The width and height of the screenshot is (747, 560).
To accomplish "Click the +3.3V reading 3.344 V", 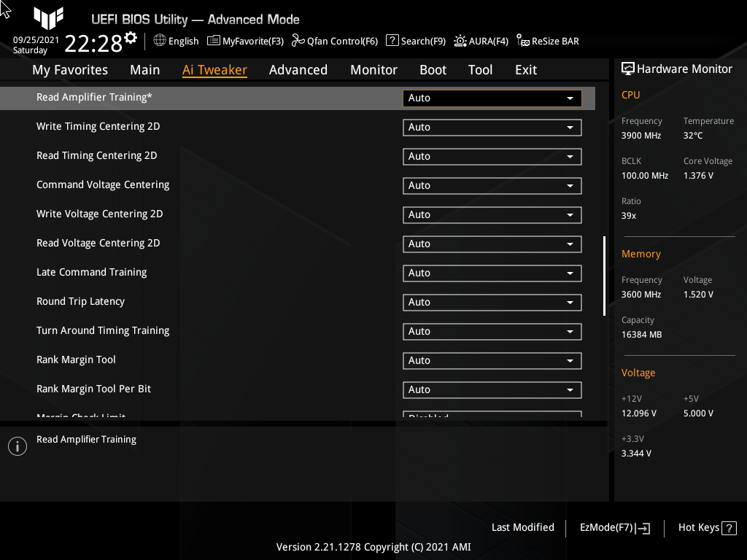I will (636, 454).
